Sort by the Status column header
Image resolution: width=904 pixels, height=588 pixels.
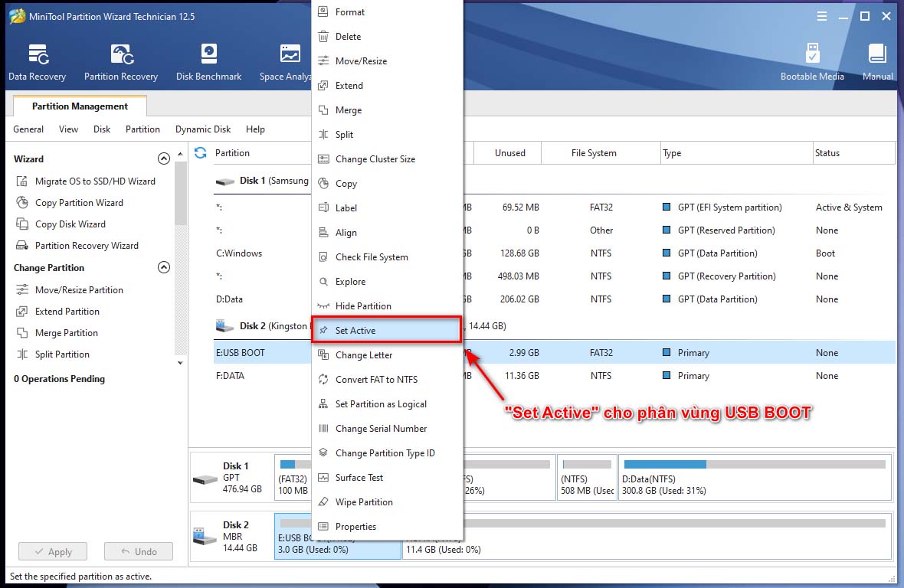853,152
